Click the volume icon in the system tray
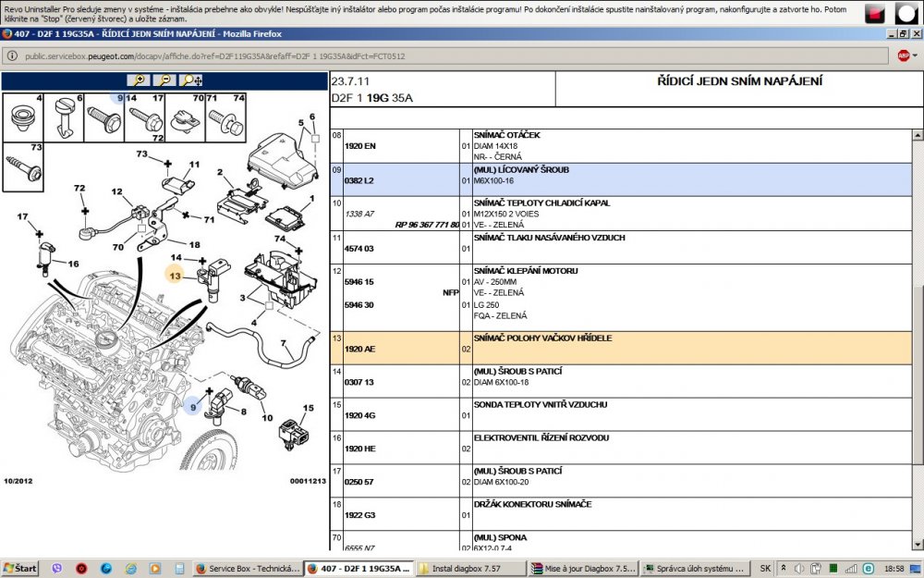Screen dimensions: 924x578 pyautogui.click(x=799, y=569)
